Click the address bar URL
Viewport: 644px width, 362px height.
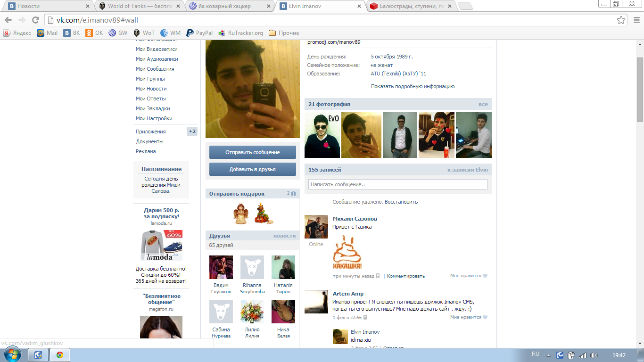[x=98, y=20]
